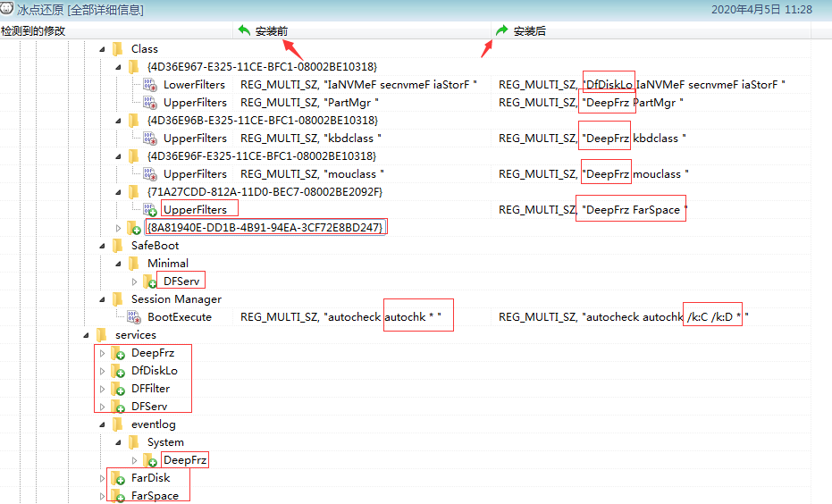Click the new-folder icon of {8A81940E-DD1B-4B91-94EA-3CF72E8BD247}

point(134,228)
